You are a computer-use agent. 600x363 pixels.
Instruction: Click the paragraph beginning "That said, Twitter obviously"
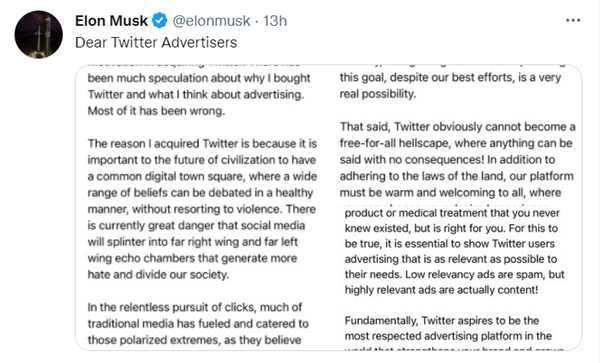(457, 160)
